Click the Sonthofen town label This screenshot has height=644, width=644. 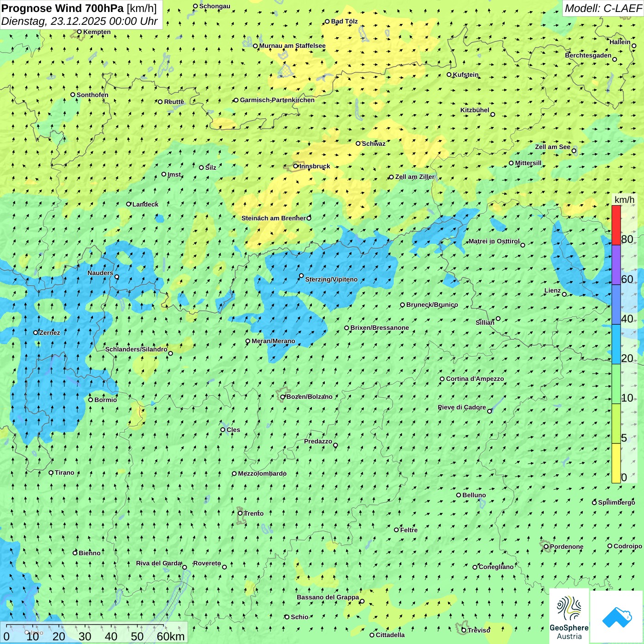[x=92, y=95]
